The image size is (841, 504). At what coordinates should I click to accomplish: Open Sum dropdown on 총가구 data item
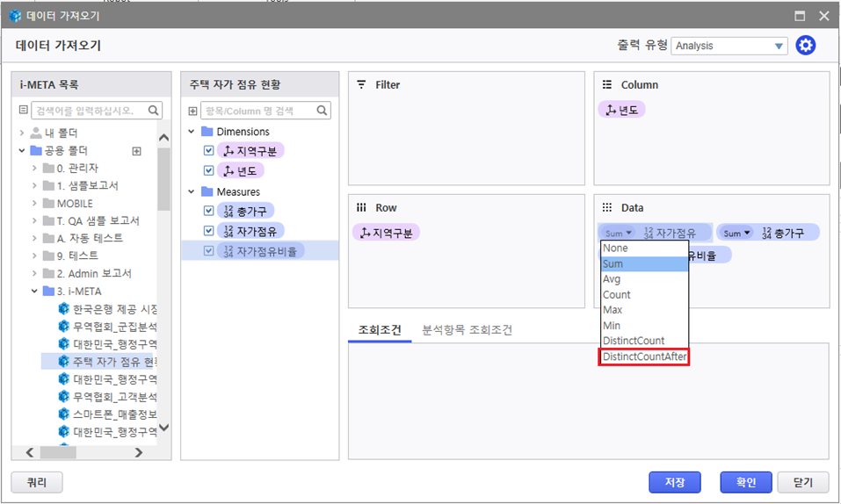click(x=736, y=233)
